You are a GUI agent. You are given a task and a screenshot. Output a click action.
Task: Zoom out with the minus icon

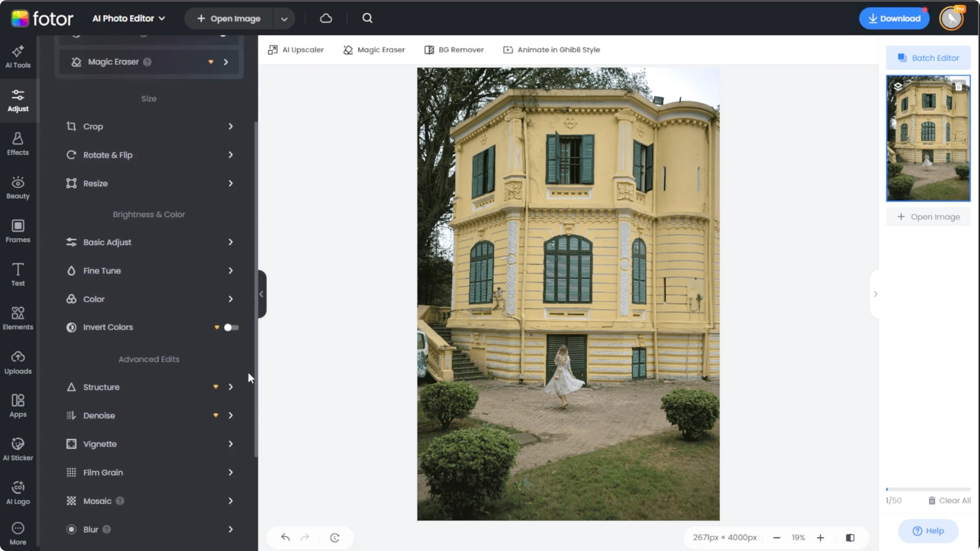[777, 537]
